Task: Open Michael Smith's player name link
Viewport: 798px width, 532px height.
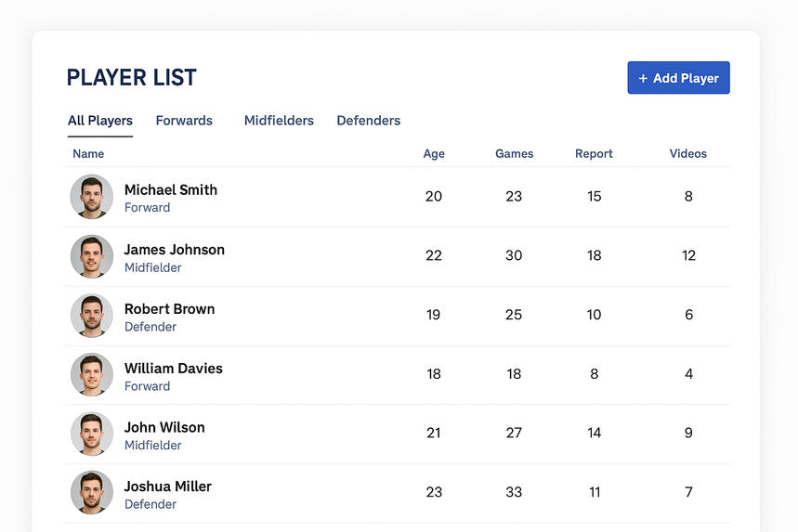Action: [171, 189]
